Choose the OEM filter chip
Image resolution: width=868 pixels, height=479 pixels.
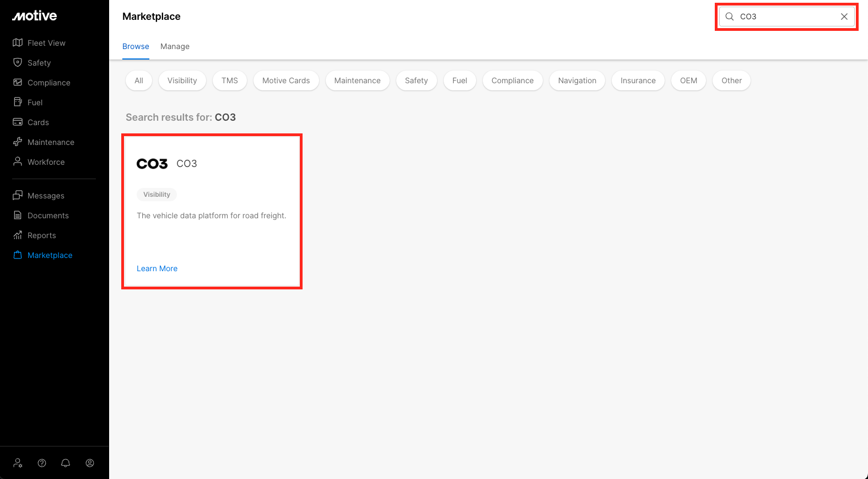(x=688, y=80)
